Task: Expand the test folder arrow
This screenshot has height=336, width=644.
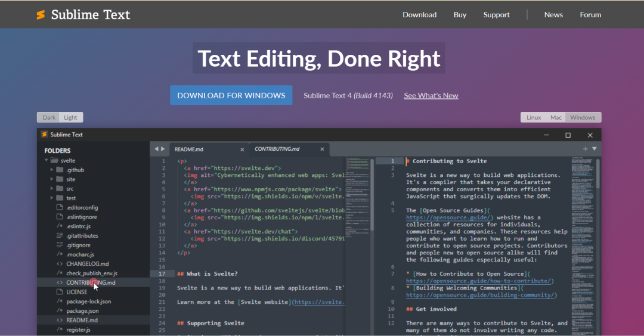Action: pyautogui.click(x=52, y=198)
